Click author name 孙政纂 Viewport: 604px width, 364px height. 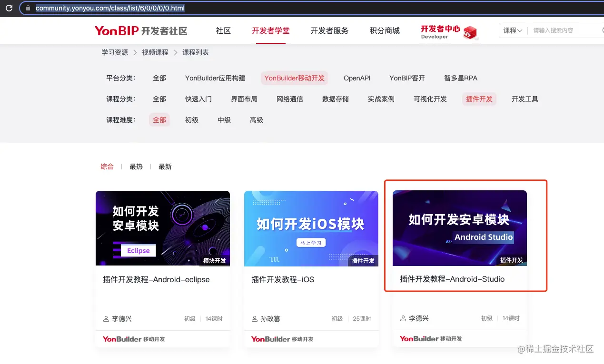point(270,319)
